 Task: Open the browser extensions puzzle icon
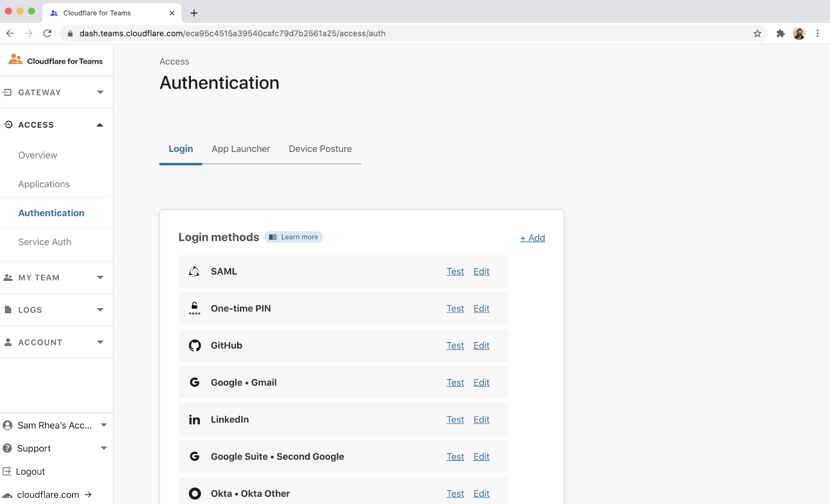(x=781, y=33)
